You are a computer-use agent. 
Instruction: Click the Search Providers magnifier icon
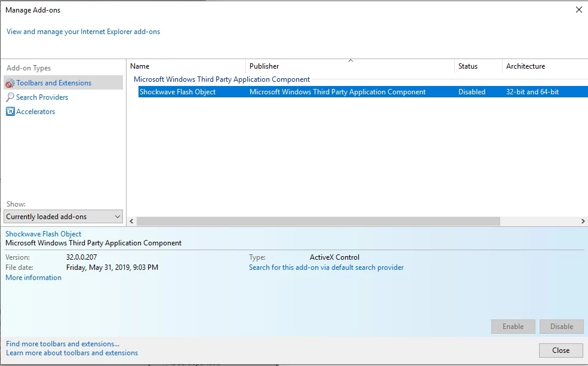click(x=10, y=97)
